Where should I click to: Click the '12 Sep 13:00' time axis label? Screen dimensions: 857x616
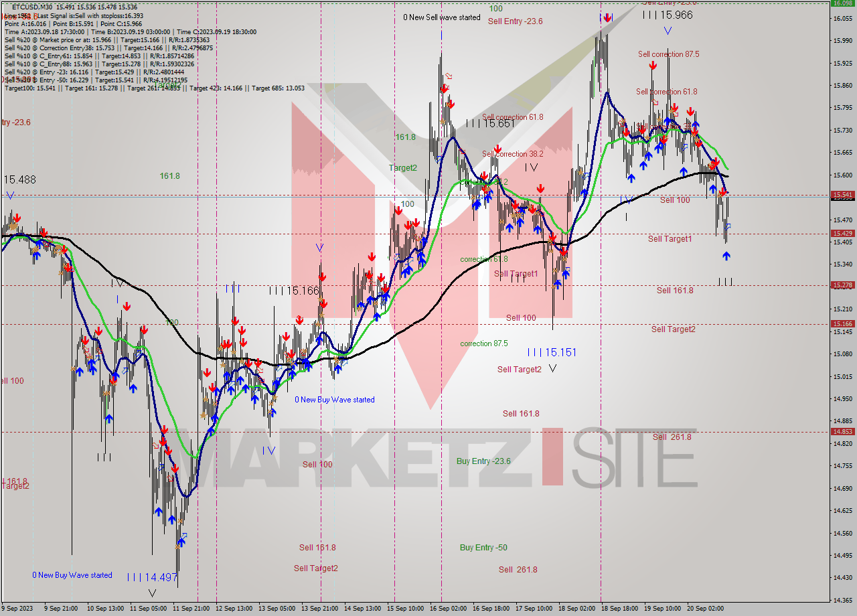click(x=234, y=609)
